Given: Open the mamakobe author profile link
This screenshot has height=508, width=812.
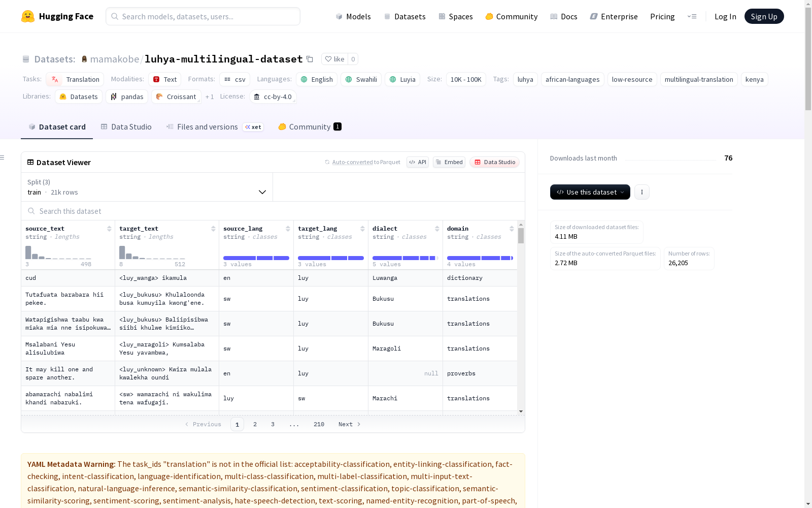Looking at the screenshot, I should click(115, 59).
